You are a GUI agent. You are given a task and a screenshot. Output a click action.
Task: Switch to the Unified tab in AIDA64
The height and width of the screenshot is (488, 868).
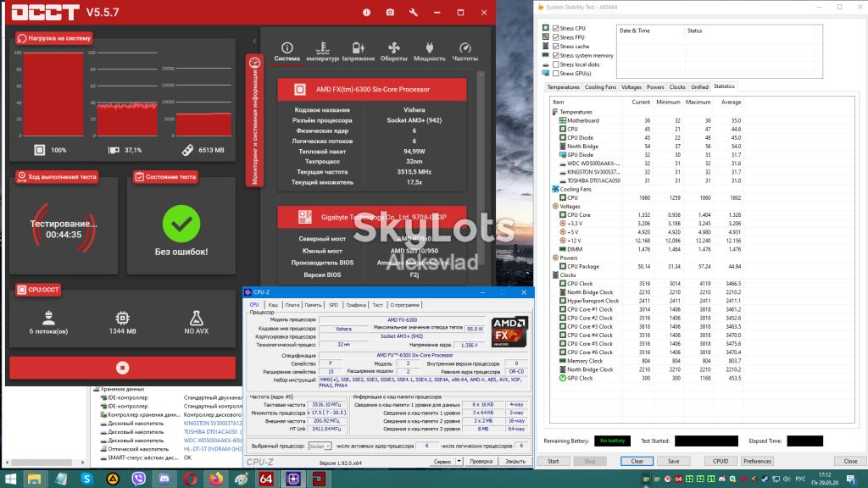tap(699, 87)
